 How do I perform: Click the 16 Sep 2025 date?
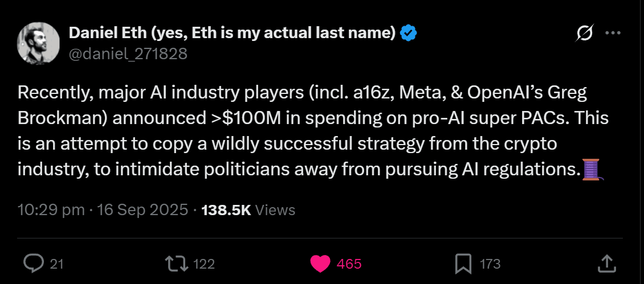[x=142, y=210]
